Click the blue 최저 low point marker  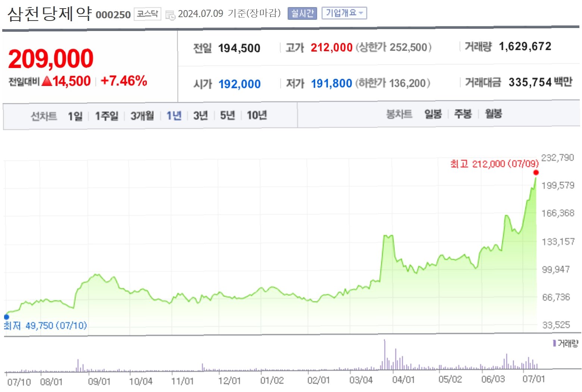point(6,317)
